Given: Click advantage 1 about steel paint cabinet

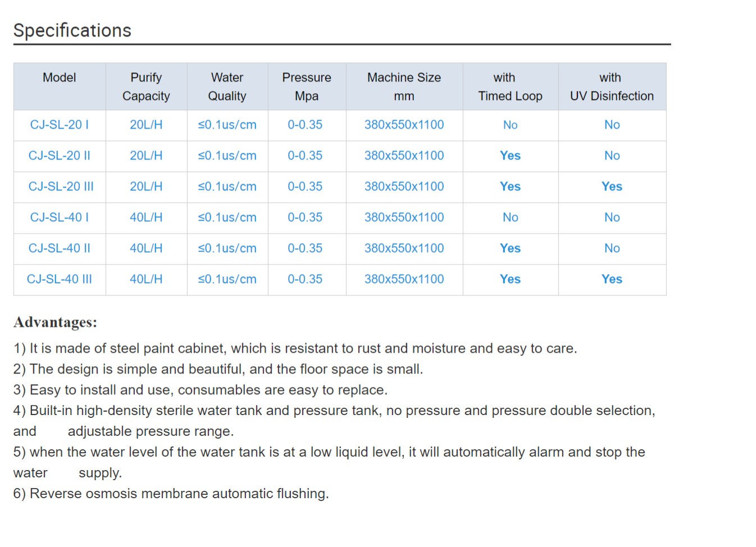Looking at the screenshot, I should click(295, 349).
